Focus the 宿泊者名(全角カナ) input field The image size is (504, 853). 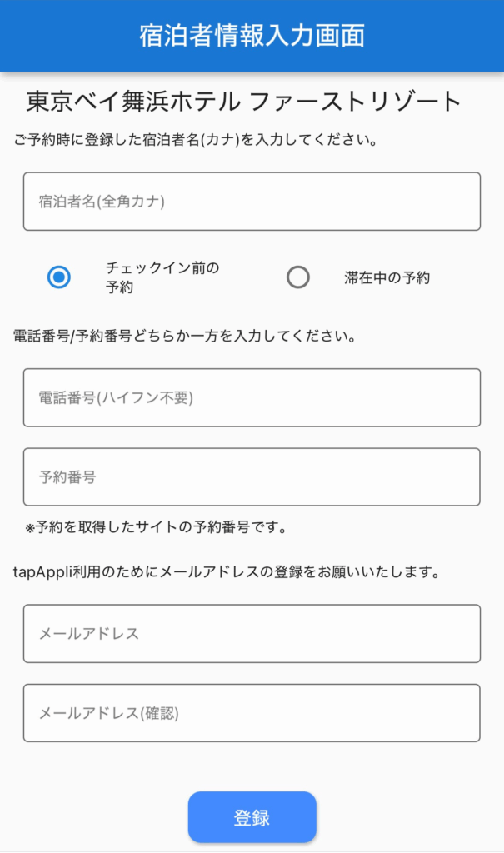point(252,202)
